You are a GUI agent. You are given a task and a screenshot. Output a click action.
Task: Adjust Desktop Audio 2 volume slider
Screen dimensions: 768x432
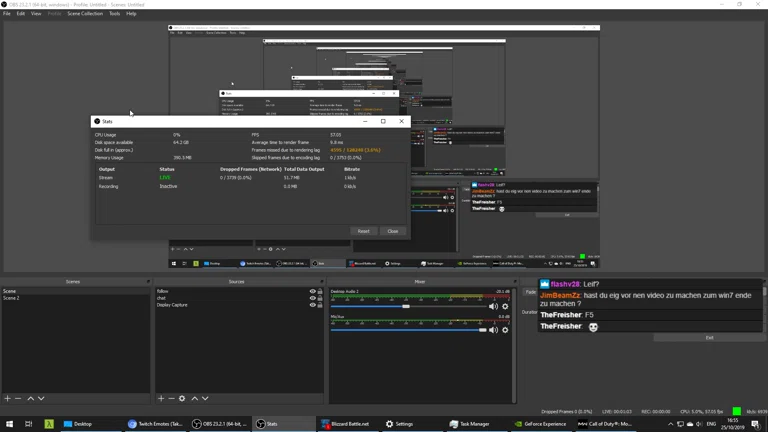(x=406, y=306)
